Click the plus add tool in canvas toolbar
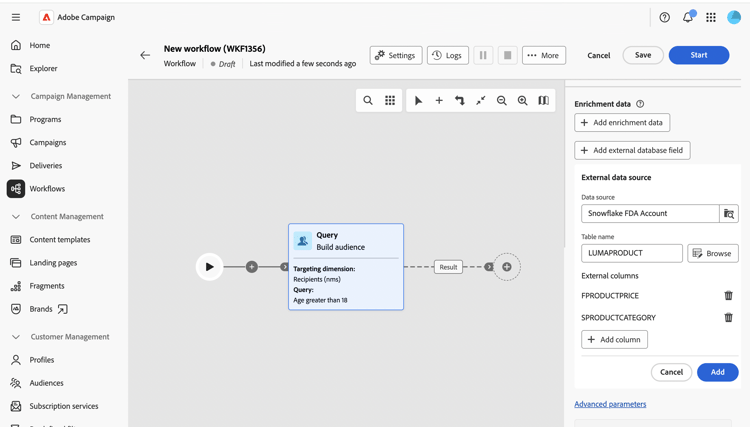 [x=439, y=100]
